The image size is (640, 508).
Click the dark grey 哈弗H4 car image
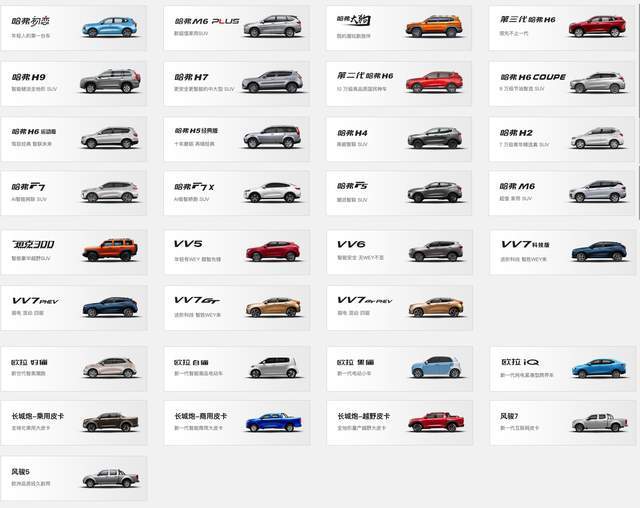click(435, 138)
